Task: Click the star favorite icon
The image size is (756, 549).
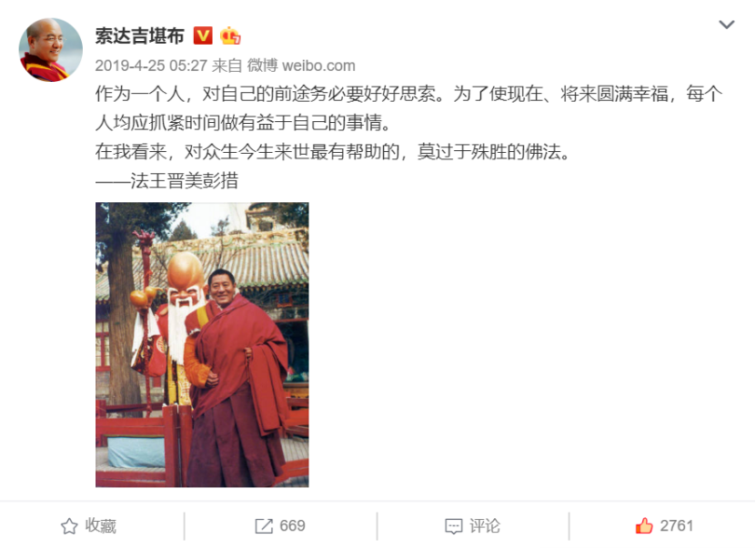Action: point(69,526)
